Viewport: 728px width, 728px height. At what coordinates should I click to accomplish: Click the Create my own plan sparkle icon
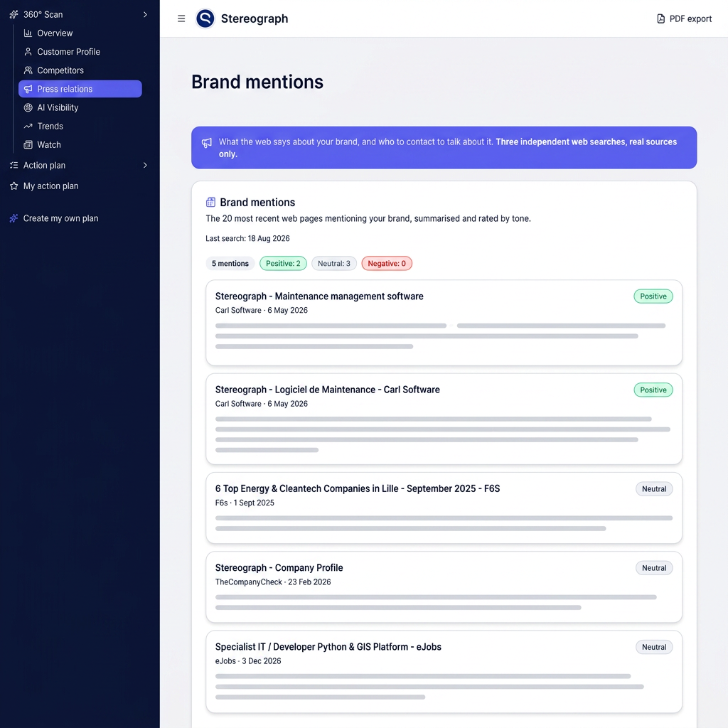pyautogui.click(x=14, y=218)
